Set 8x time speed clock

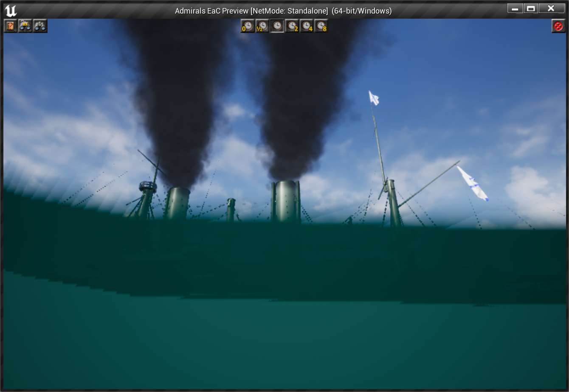321,26
